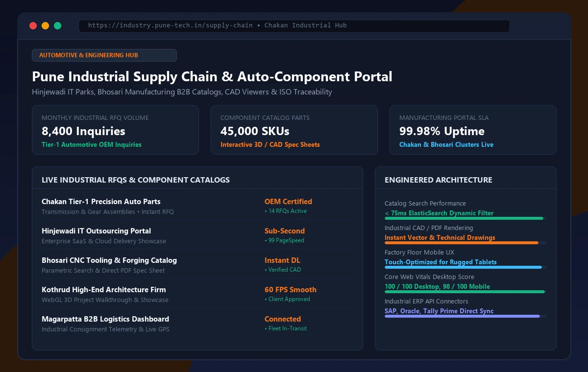Viewport: 588px width, 372px height.
Task: Click Factory Floor Mobile UX label
Action: click(x=419, y=253)
